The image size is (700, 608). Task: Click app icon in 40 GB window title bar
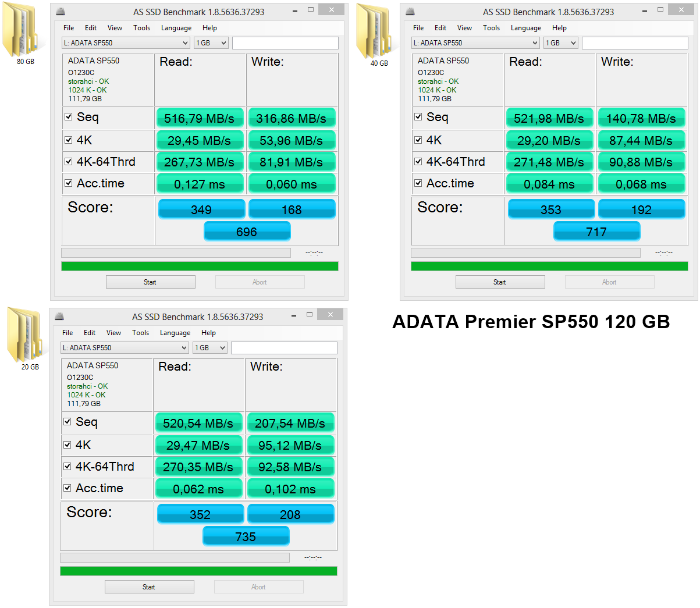[410, 11]
